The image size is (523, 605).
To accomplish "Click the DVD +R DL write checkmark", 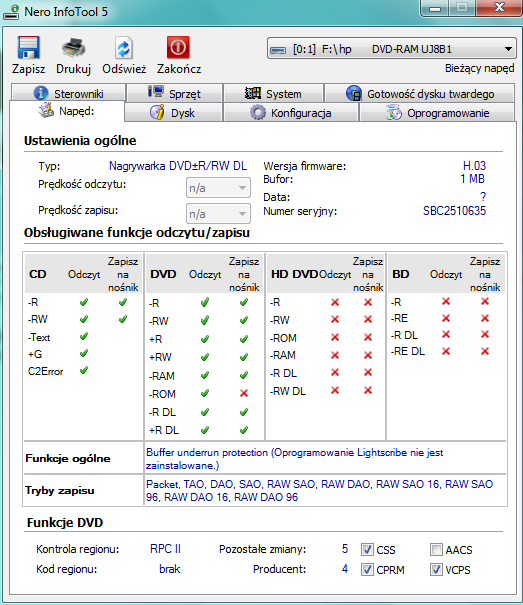I will (x=244, y=429).
